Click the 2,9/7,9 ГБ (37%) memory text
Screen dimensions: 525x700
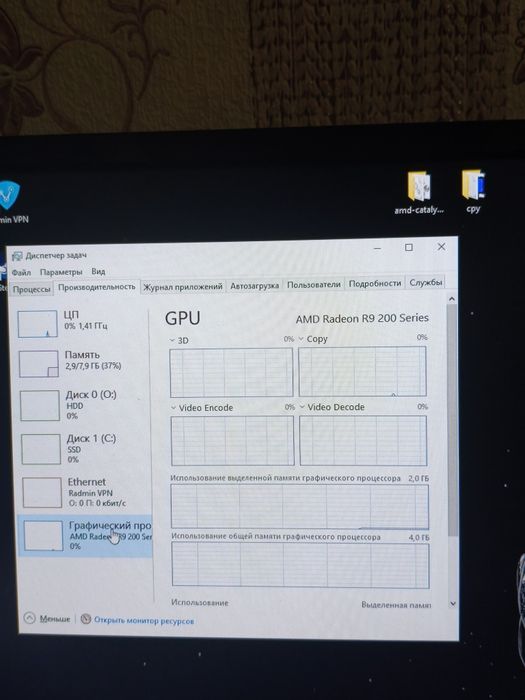coord(93,366)
